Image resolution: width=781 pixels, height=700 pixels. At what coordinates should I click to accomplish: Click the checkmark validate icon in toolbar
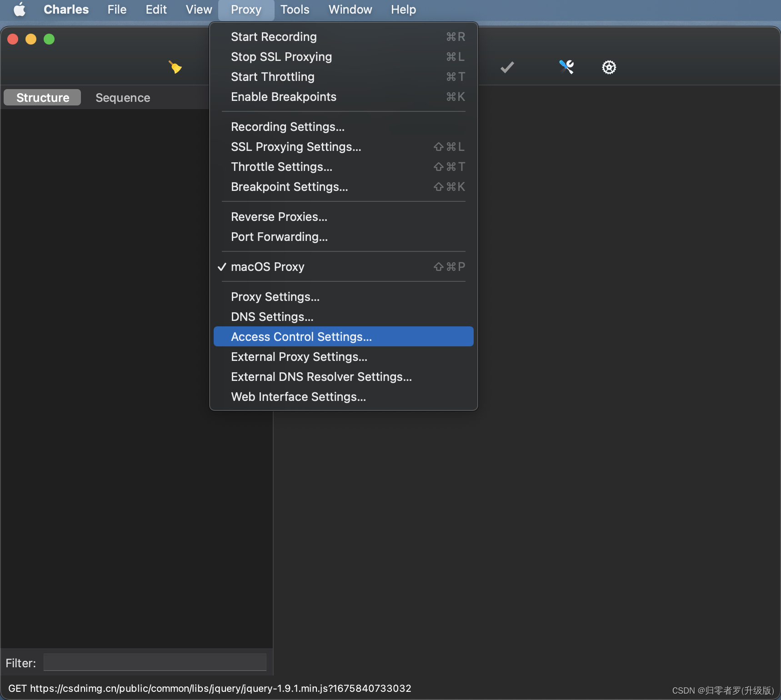click(507, 67)
